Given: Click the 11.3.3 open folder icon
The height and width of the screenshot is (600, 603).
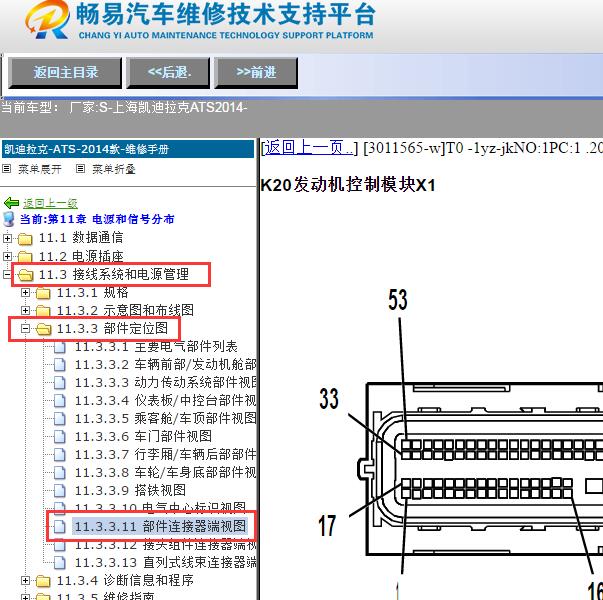Looking at the screenshot, I should coord(43,329).
